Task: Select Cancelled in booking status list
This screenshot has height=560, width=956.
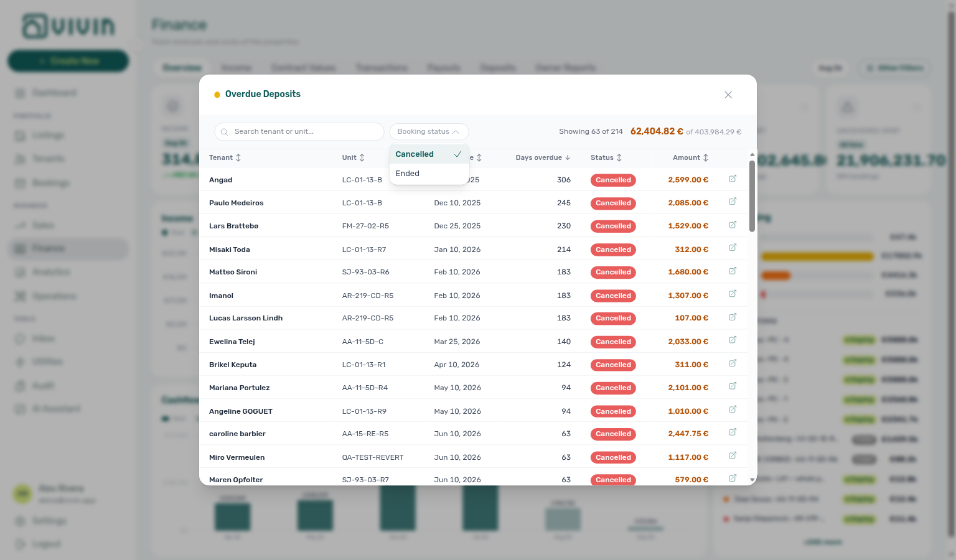Action: (x=429, y=154)
